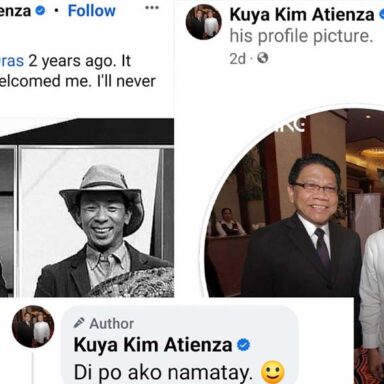This screenshot has height=384, width=384.
Task: Open the three-dot post options menu
Action: pos(152,8)
